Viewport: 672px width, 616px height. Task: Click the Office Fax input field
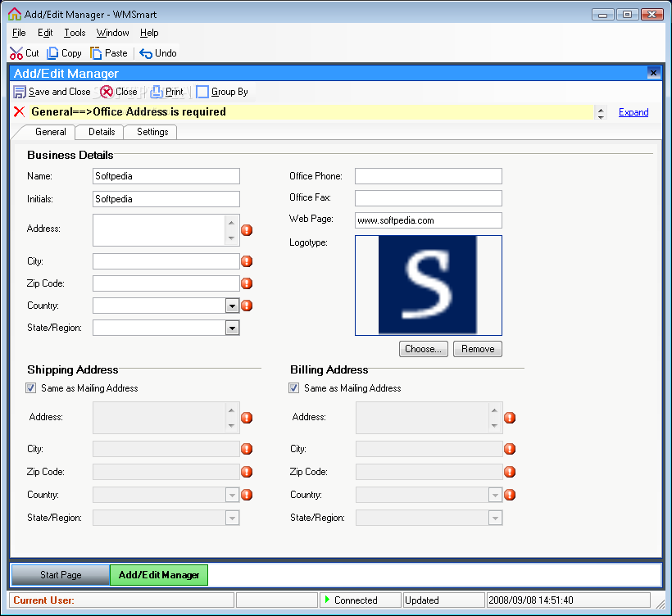429,198
